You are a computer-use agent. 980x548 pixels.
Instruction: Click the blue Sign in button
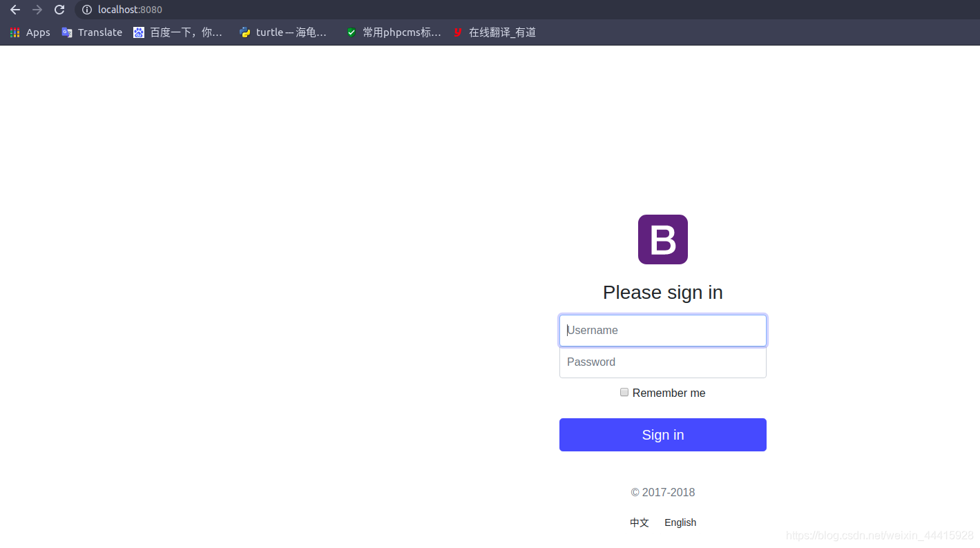tap(663, 435)
